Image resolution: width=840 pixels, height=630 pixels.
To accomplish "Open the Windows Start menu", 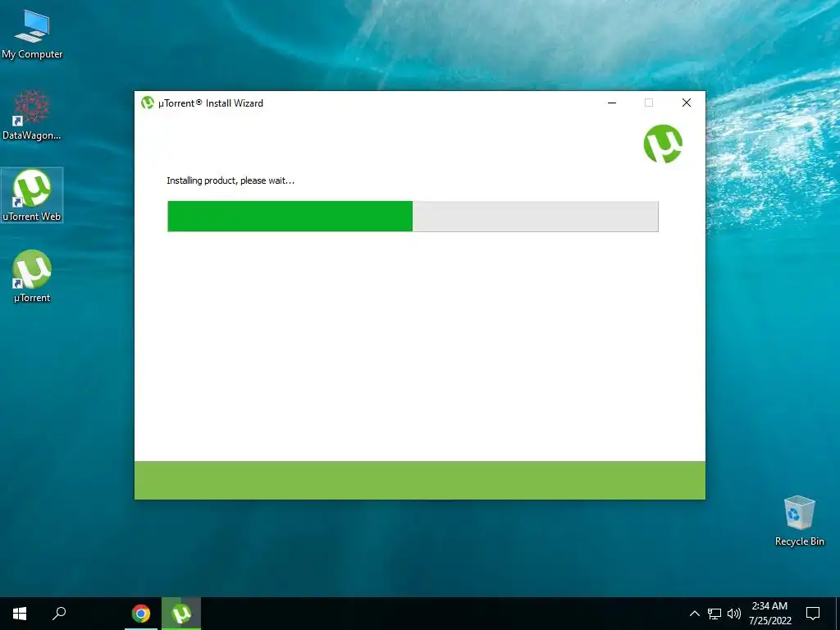I will coord(20,614).
